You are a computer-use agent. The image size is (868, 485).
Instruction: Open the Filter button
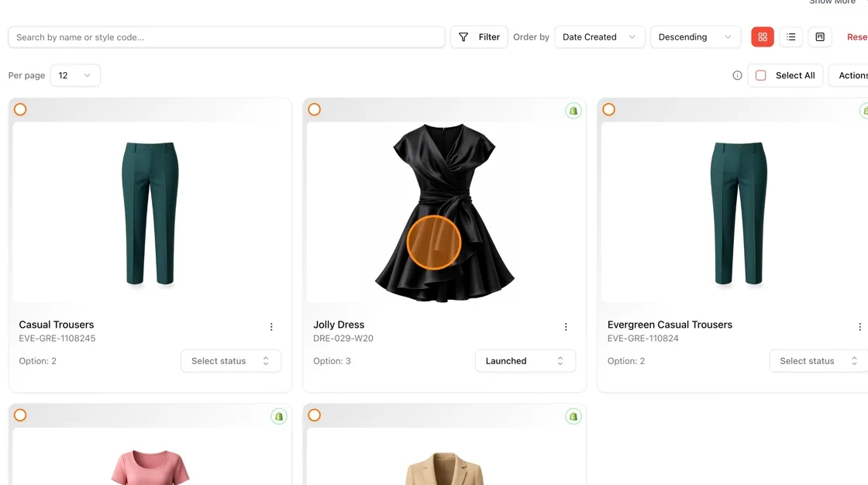click(479, 37)
